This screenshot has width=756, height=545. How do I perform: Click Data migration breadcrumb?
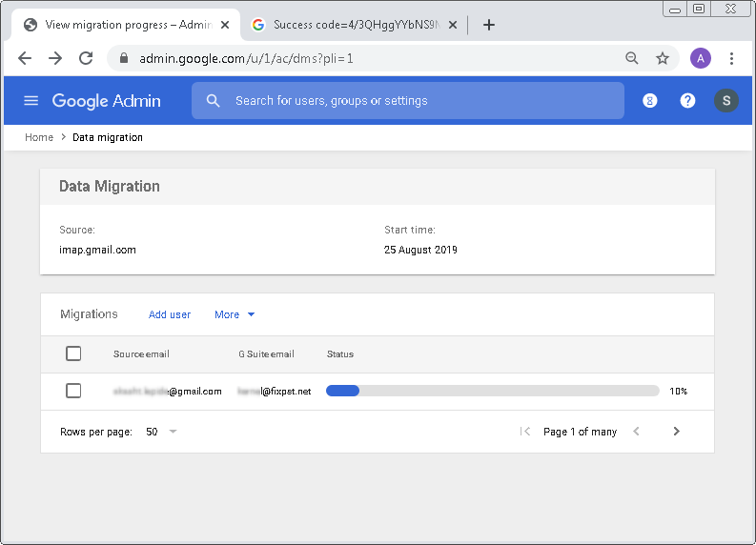tap(108, 137)
